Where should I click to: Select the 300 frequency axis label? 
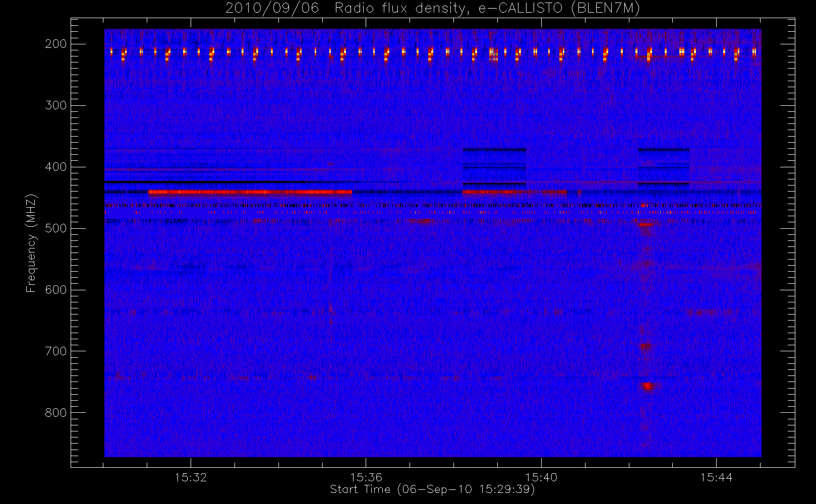pyautogui.click(x=55, y=105)
